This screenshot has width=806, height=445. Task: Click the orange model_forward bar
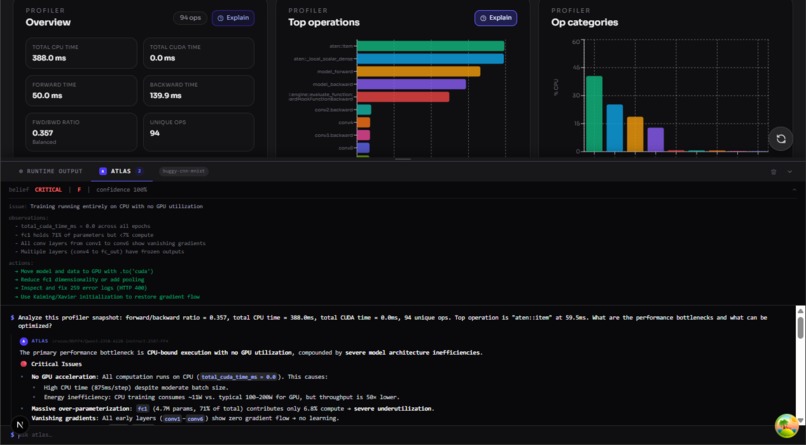point(418,71)
